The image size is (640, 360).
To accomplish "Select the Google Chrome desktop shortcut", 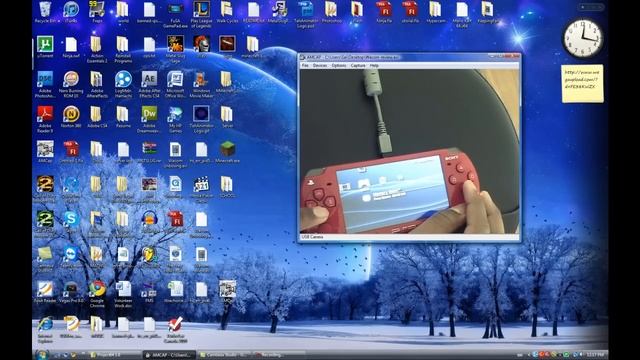I will coord(97,293).
